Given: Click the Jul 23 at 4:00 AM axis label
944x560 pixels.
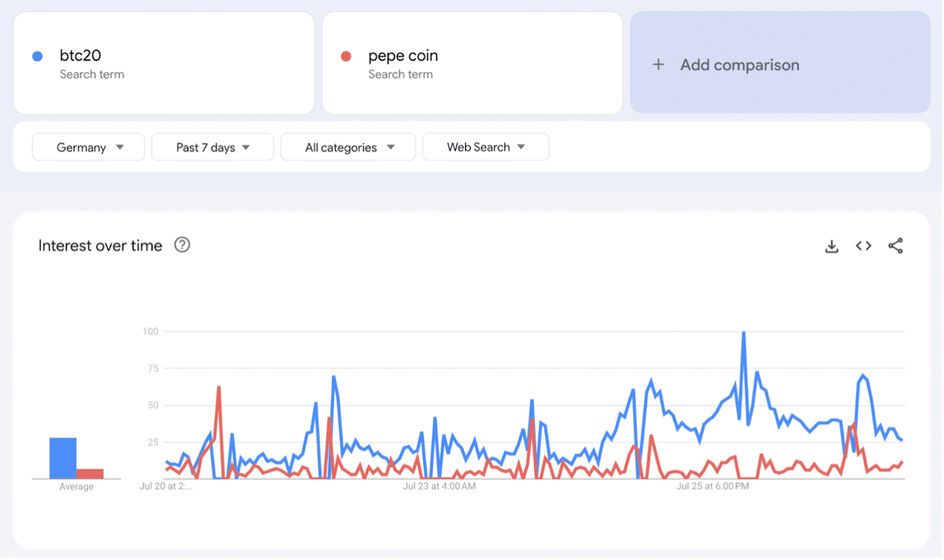Looking at the screenshot, I should coord(439,486).
